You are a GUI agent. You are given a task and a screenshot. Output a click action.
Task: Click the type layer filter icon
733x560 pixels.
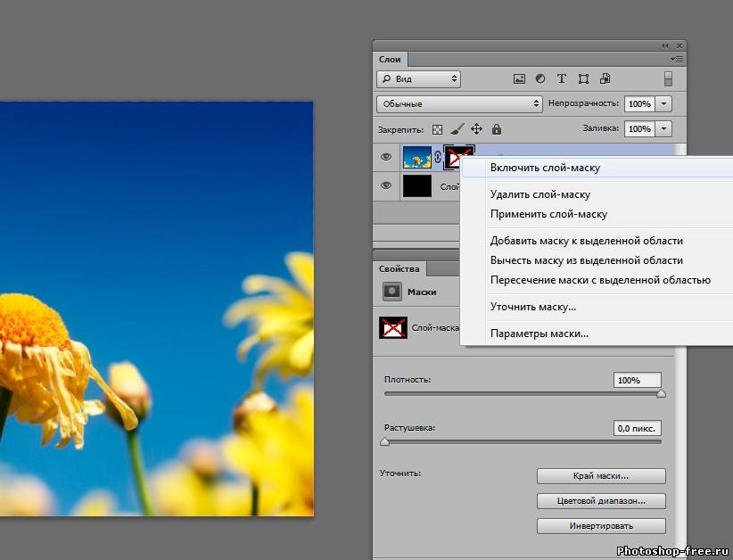(x=562, y=78)
